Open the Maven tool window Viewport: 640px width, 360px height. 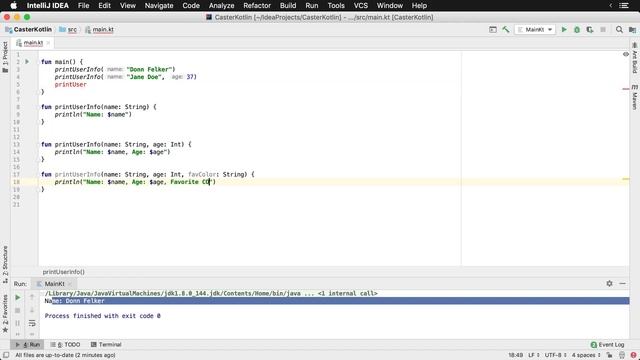[635, 97]
